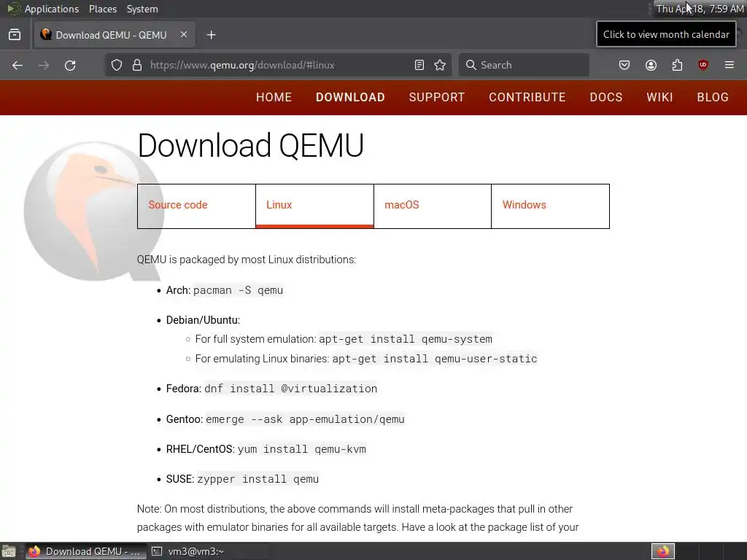Click zypper install qemu command
The image size is (747, 560).
tap(258, 479)
